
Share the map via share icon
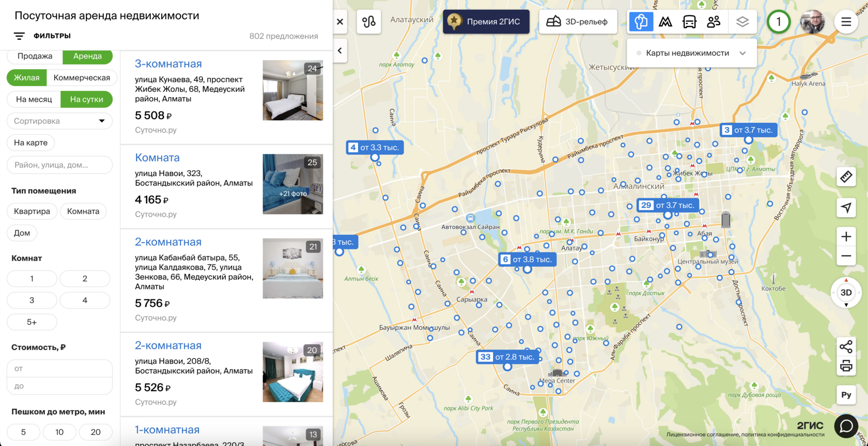point(846,346)
